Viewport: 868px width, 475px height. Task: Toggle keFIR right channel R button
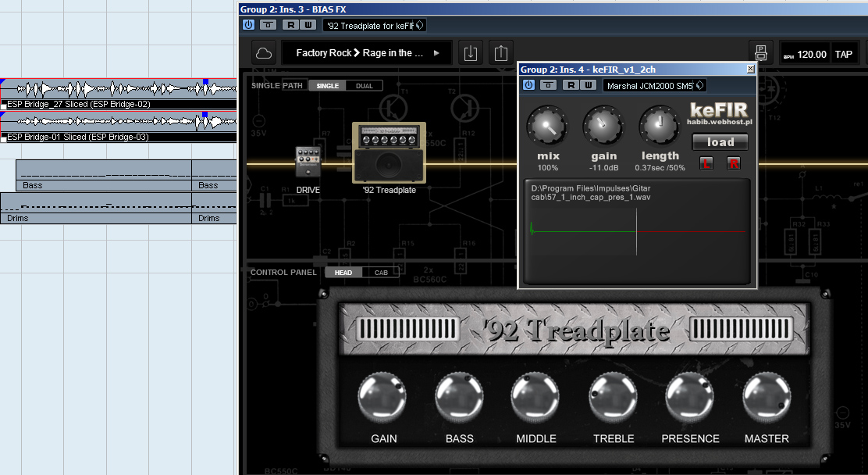click(734, 163)
